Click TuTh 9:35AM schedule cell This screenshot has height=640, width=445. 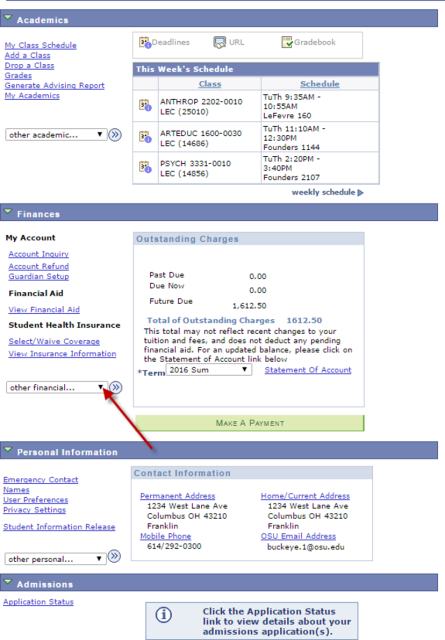point(320,106)
